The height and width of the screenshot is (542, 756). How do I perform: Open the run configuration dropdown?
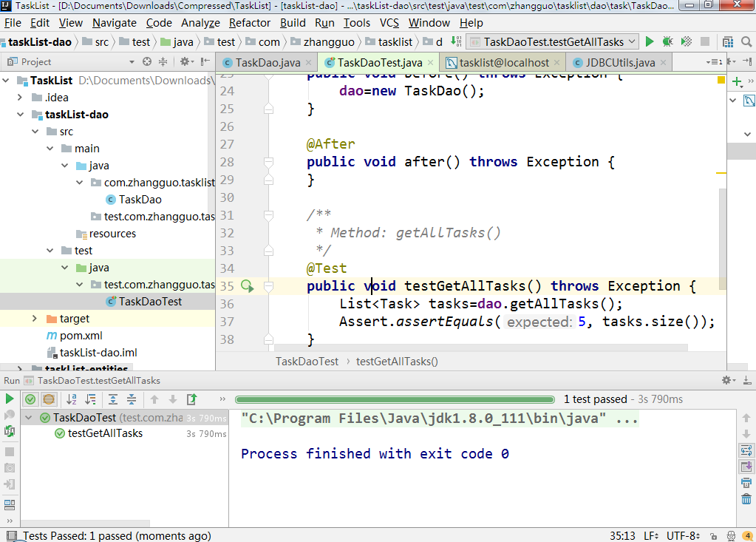point(553,42)
